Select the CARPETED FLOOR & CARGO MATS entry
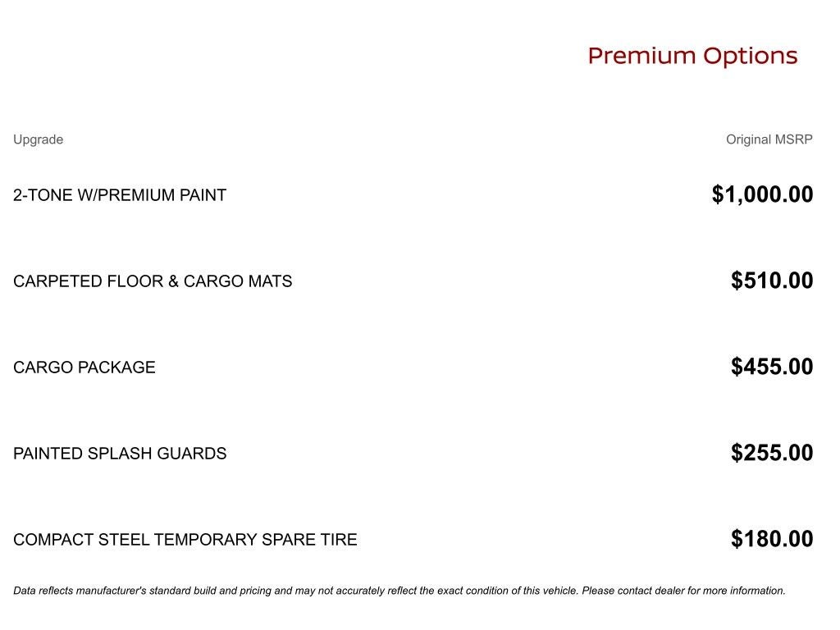 click(x=153, y=281)
